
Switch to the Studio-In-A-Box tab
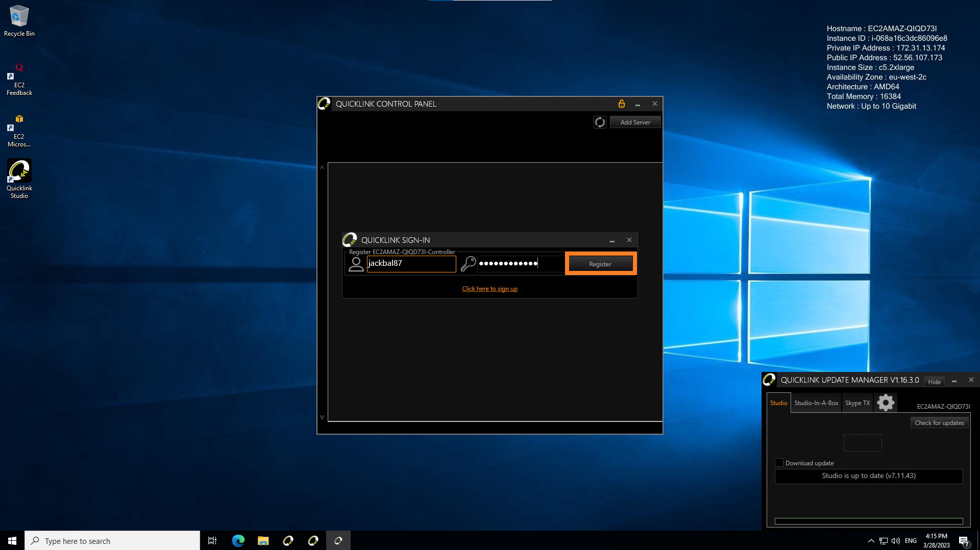tap(816, 403)
